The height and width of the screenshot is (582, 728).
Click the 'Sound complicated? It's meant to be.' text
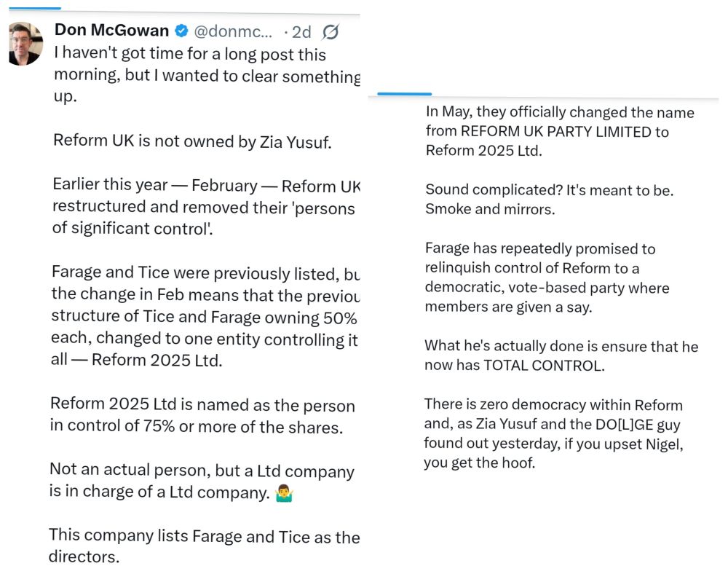tap(549, 190)
